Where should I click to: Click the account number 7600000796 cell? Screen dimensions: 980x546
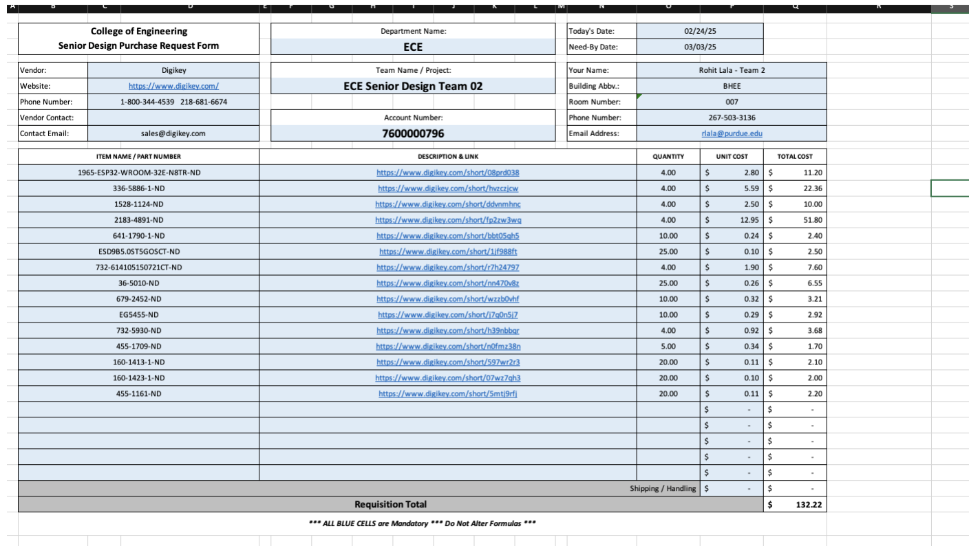(413, 133)
